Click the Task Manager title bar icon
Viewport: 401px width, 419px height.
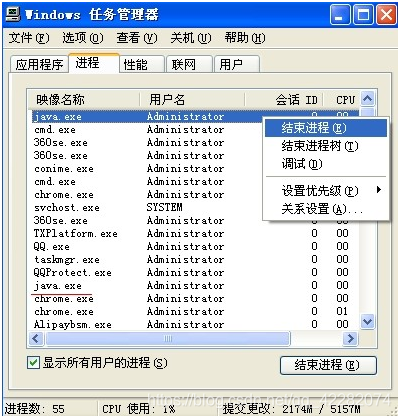(14, 14)
